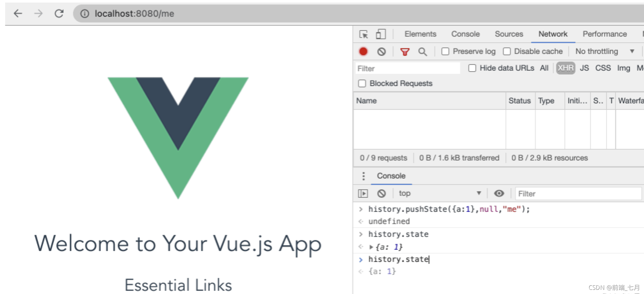This screenshot has height=294, width=644.
Task: Click the Vue logo image
Action: tap(178, 138)
